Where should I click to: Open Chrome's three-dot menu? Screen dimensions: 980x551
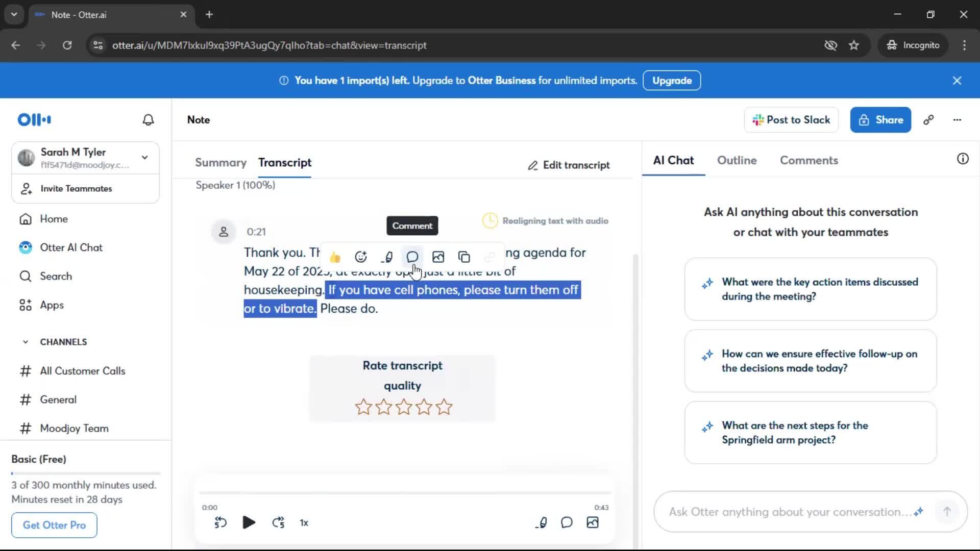click(x=964, y=45)
